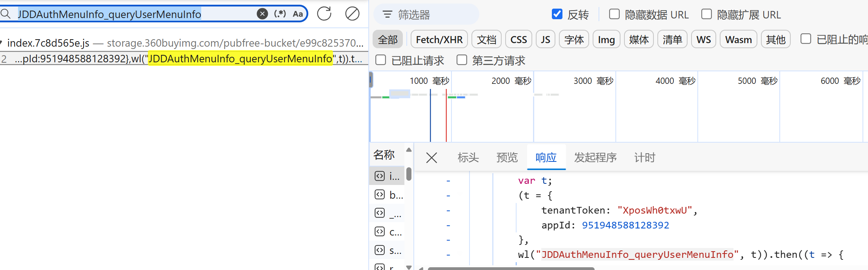Tick the 已阻止请求 checkbox
868x270 pixels.
click(x=380, y=60)
